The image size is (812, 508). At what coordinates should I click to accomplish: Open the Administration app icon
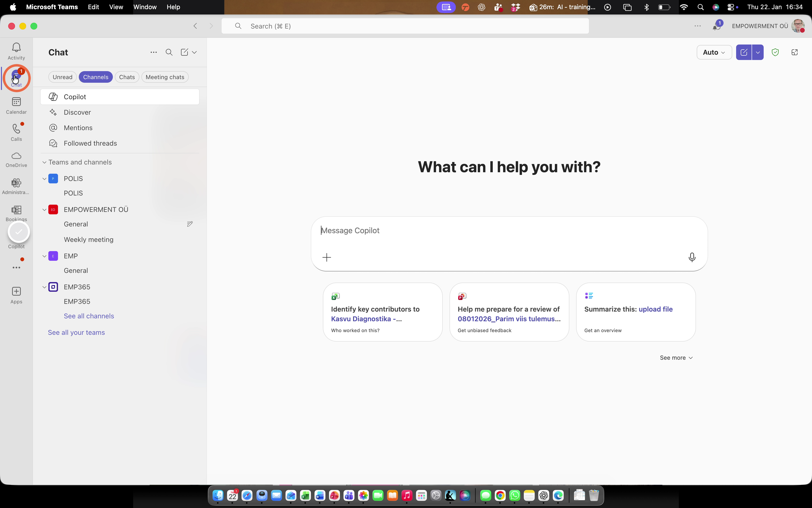coord(16,187)
